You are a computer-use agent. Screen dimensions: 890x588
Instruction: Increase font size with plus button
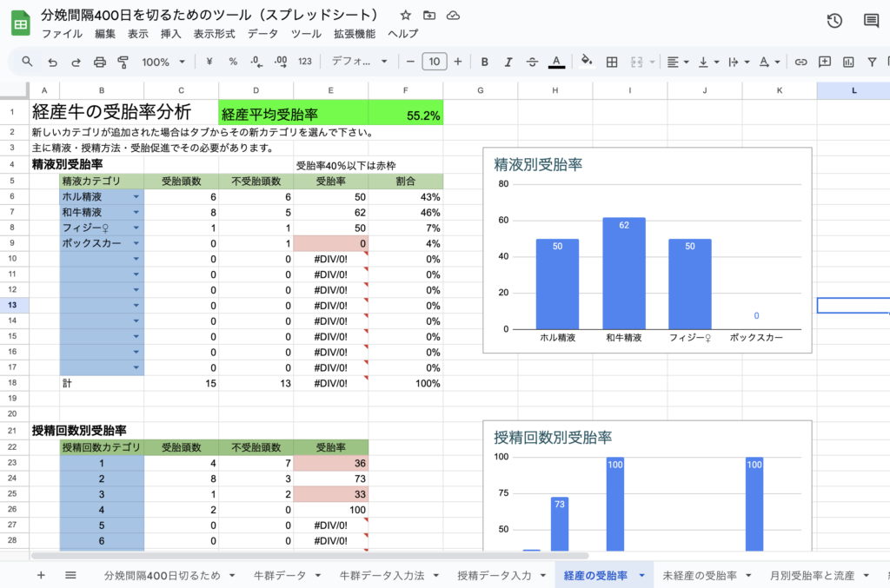click(x=458, y=62)
